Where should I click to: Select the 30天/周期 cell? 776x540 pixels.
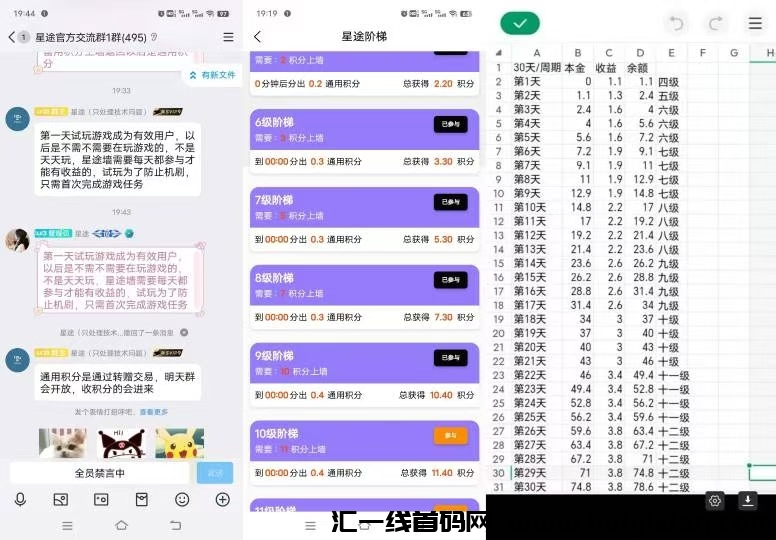pos(536,68)
